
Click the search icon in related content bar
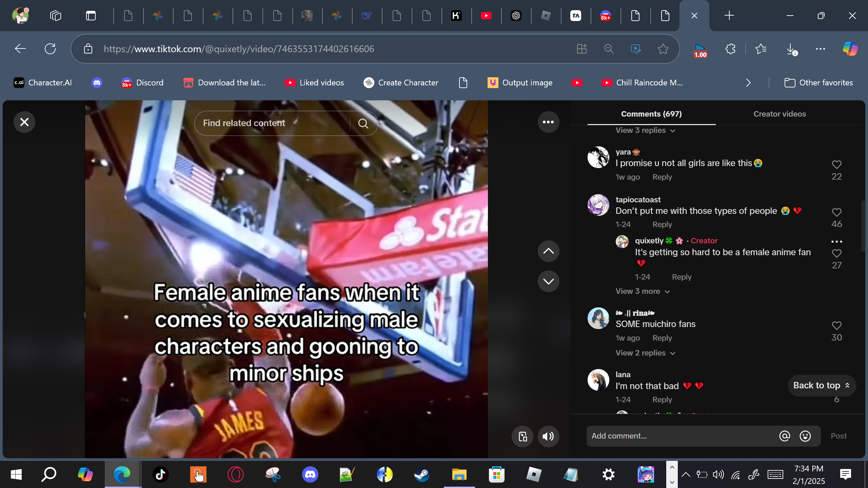(x=363, y=123)
